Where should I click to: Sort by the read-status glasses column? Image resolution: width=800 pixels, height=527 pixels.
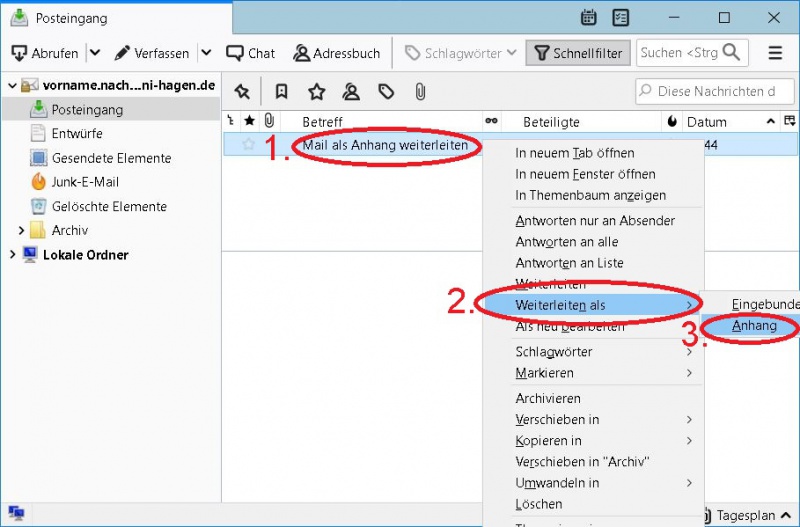(491, 121)
